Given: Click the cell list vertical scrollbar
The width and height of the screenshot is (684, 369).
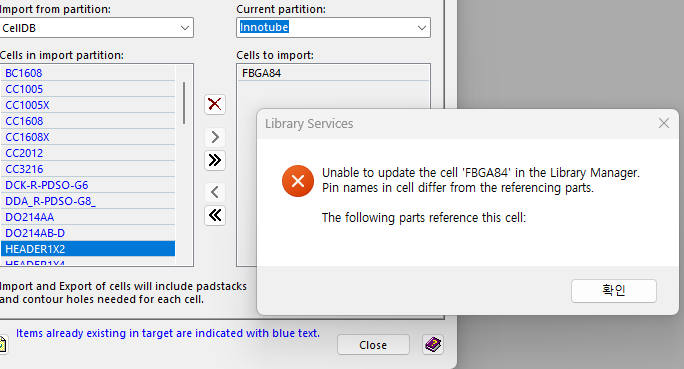Looking at the screenshot, I should coord(184,103).
